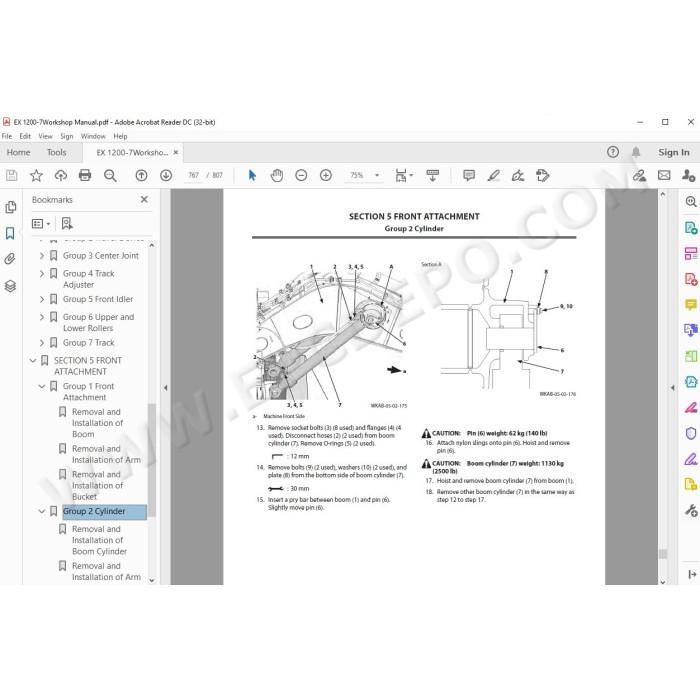Close the EX 1200-7Worksho... document tab
Image resolution: width=700 pixels, height=700 pixels.
click(176, 152)
